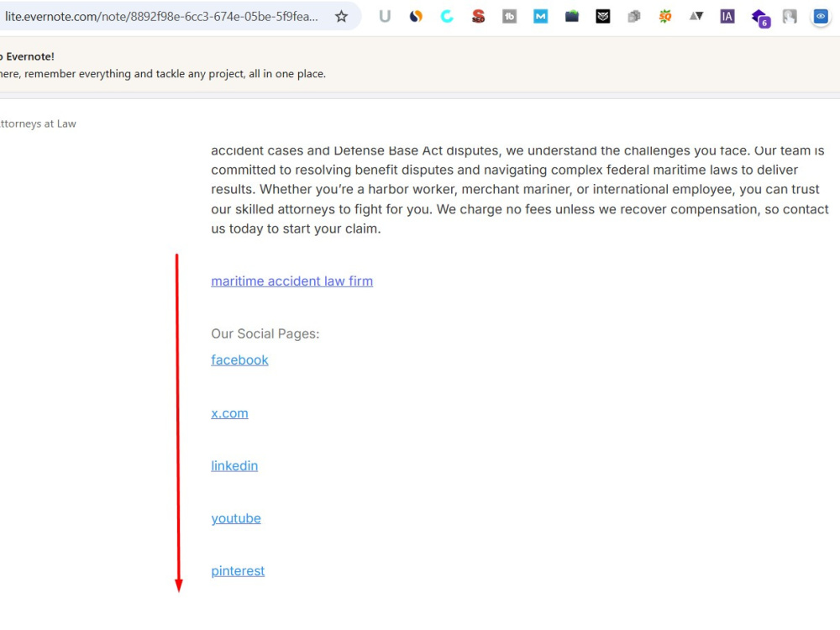This screenshot has height=630, width=840.
Task: Open the facebook social link
Action: click(239, 360)
